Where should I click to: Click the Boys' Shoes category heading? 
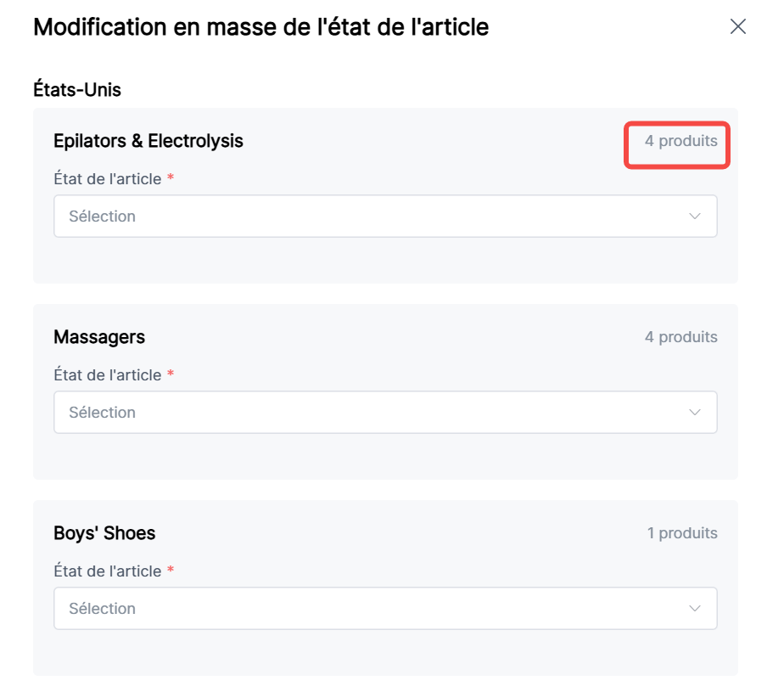pyautogui.click(x=104, y=533)
